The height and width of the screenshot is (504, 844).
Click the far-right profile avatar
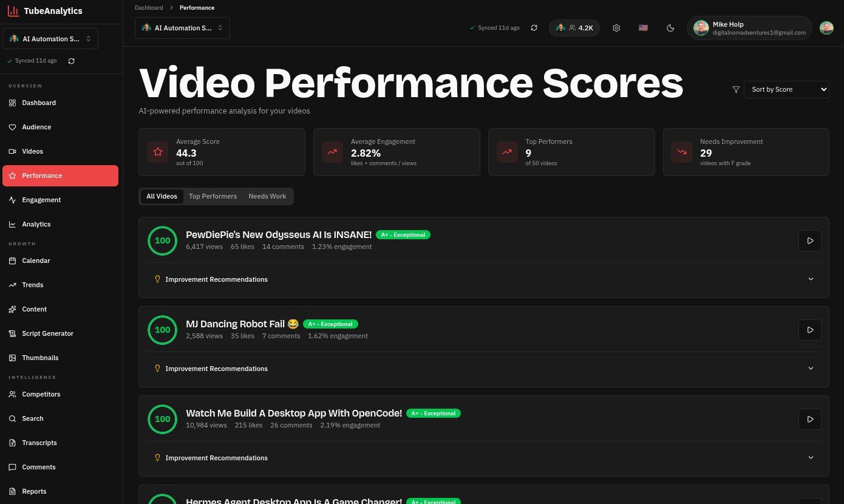click(x=826, y=28)
